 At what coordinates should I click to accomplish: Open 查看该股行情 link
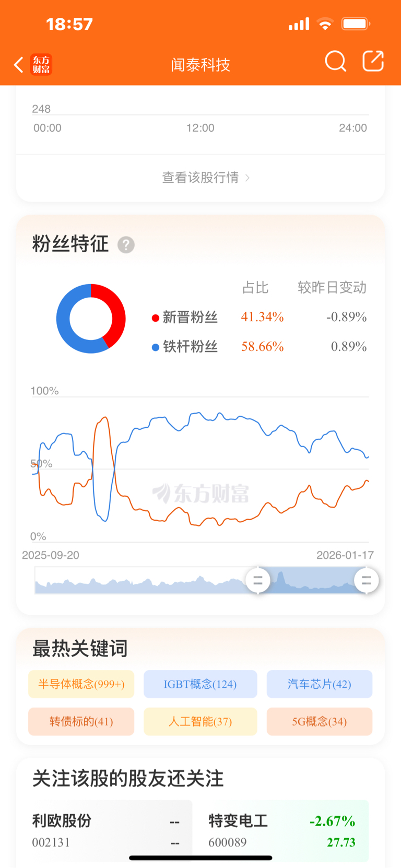pos(200,178)
